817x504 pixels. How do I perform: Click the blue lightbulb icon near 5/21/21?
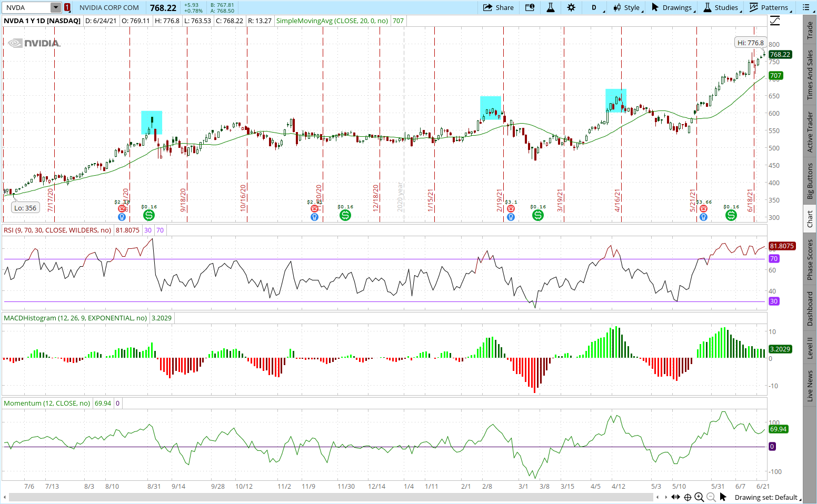703,217
